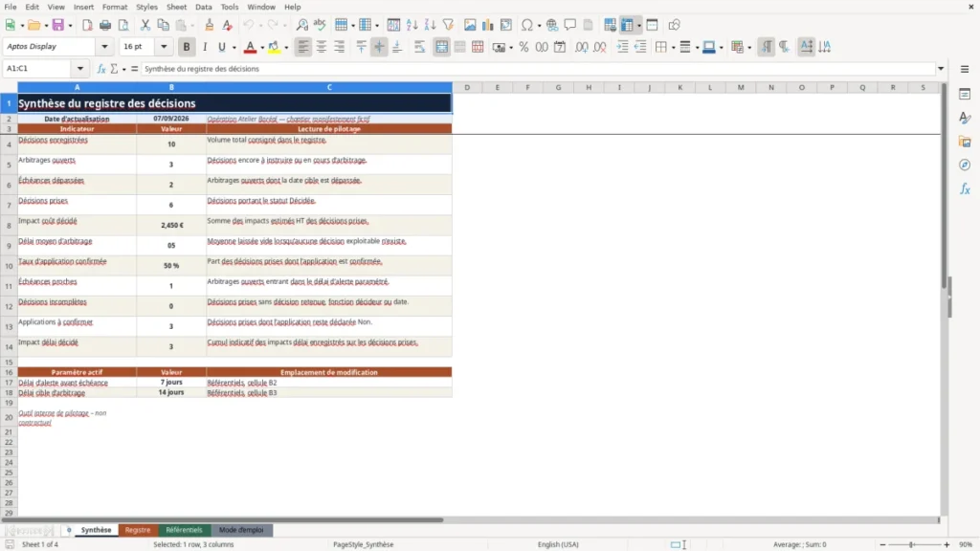980x551 pixels.
Task: Insert special character omega icon
Action: point(527,25)
